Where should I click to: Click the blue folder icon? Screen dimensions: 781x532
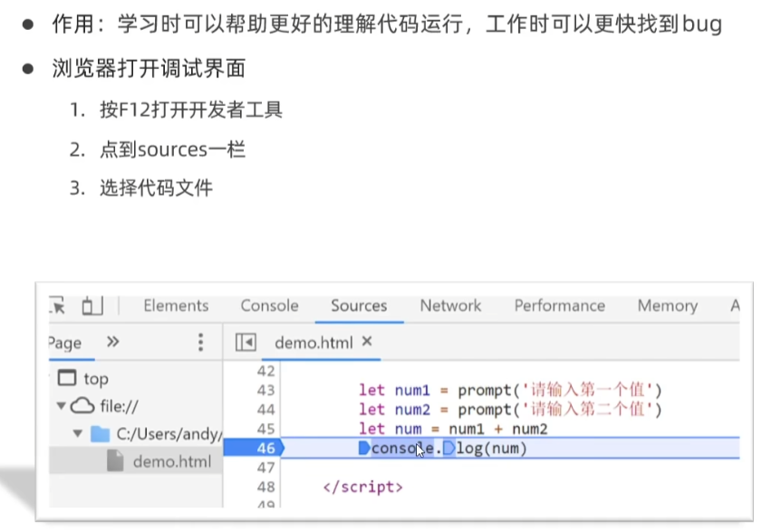100,434
